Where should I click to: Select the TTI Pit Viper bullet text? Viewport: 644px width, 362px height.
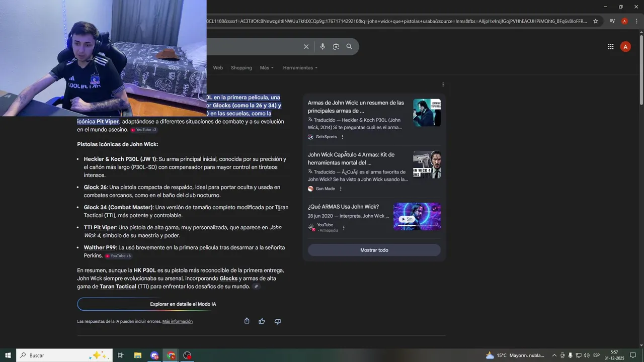pyautogui.click(x=100, y=227)
